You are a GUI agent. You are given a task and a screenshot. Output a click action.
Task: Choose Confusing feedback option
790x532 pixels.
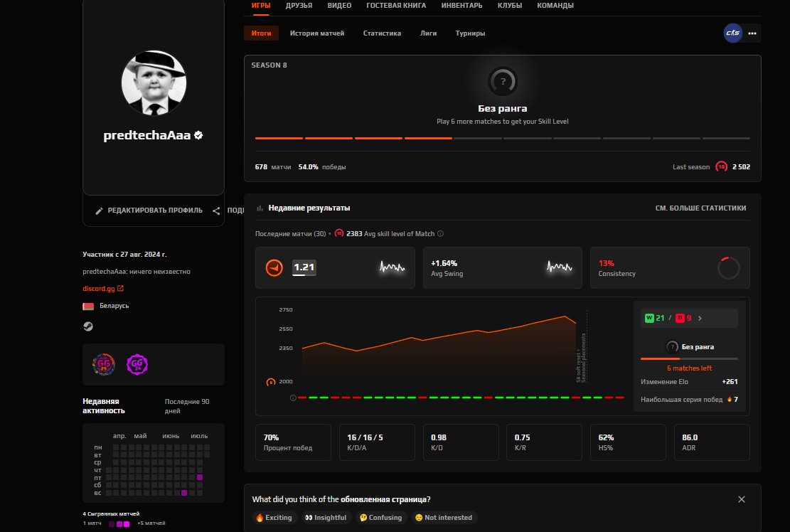[381, 517]
